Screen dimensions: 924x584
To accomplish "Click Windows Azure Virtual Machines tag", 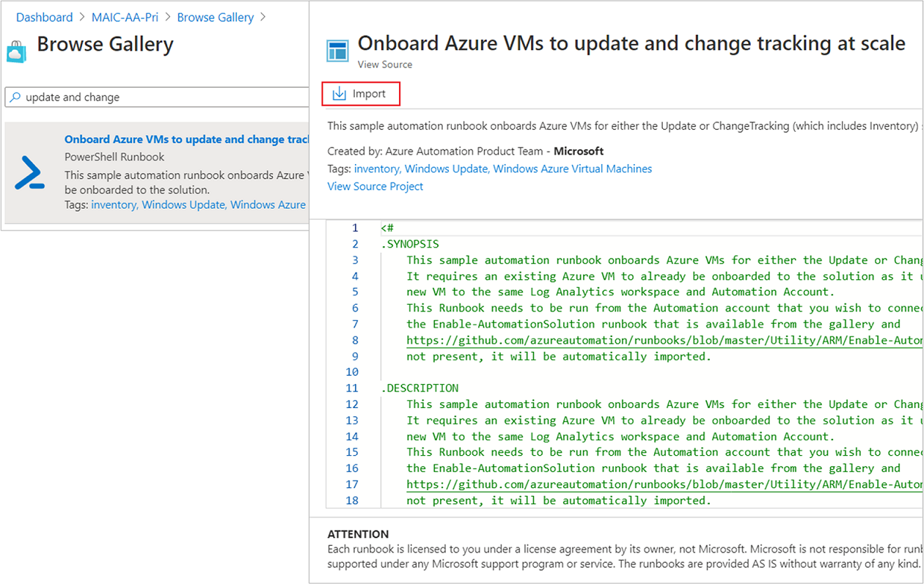I will tap(573, 169).
